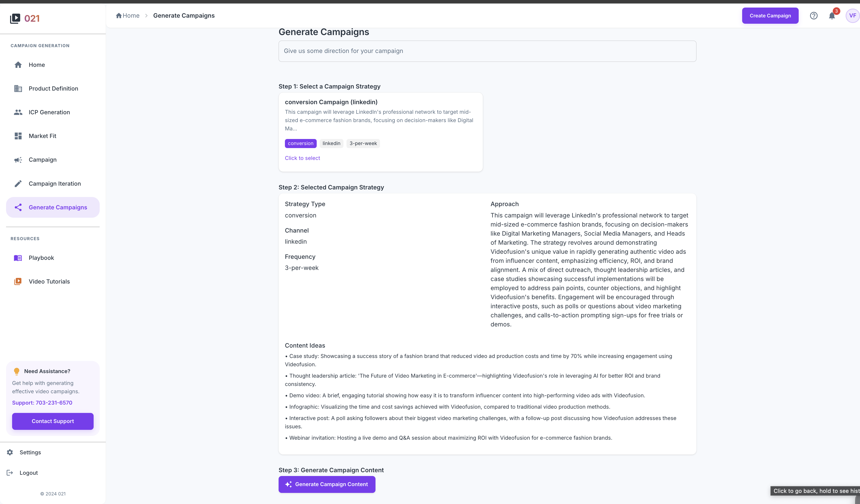Click the ICP Generation people icon
Screen dimensions: 860x504
coord(18,112)
